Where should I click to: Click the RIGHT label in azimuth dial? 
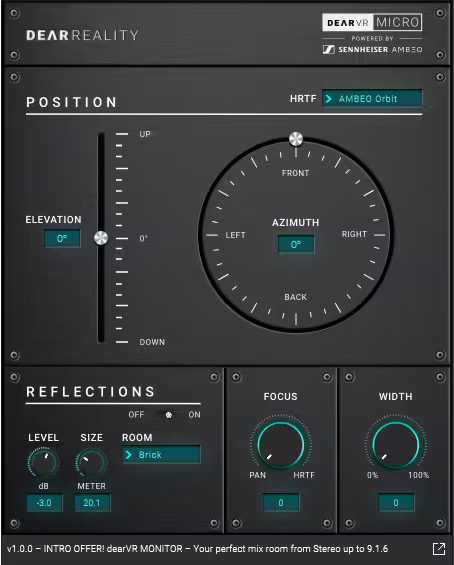pos(354,234)
